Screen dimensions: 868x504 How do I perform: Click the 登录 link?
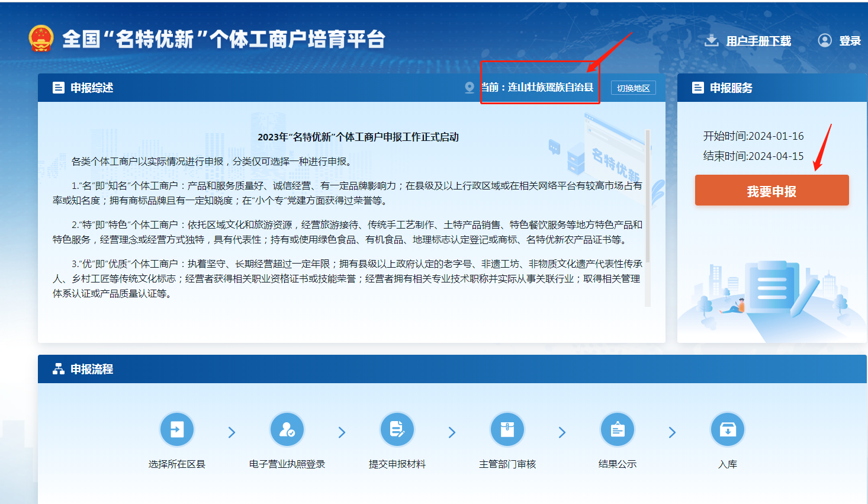coord(850,41)
